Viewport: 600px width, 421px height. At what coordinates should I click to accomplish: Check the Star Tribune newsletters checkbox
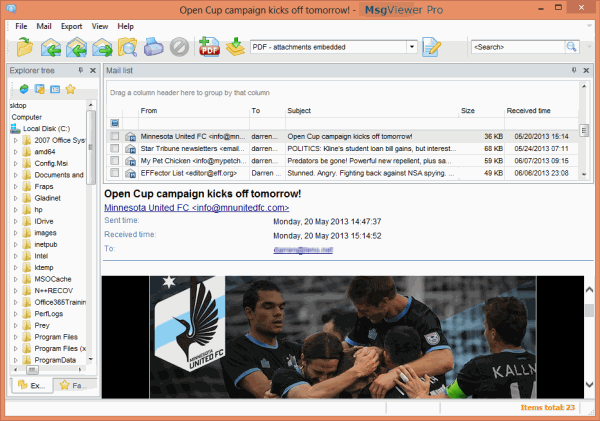[x=114, y=148]
